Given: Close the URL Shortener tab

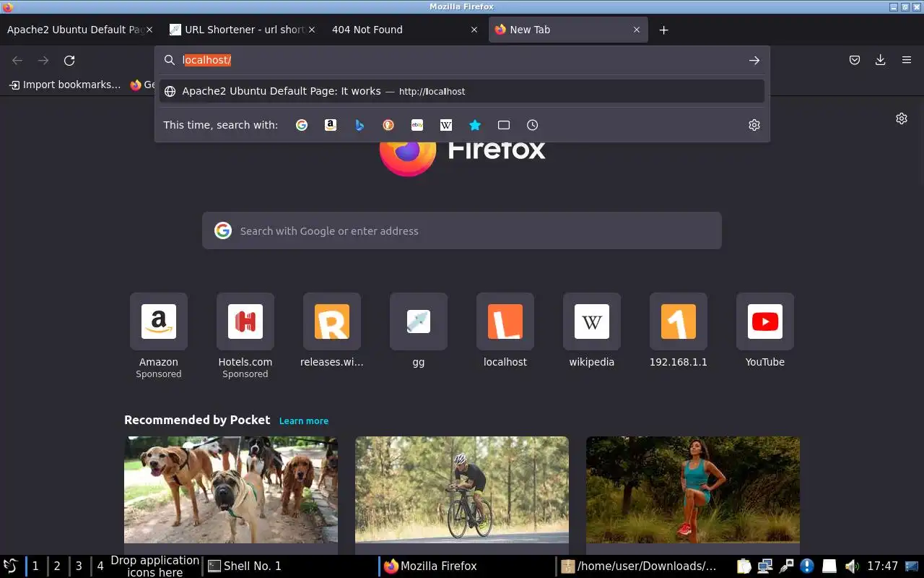Looking at the screenshot, I should [312, 30].
